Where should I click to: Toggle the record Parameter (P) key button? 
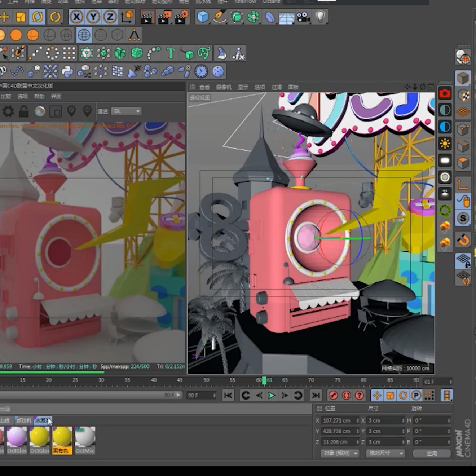416,396
